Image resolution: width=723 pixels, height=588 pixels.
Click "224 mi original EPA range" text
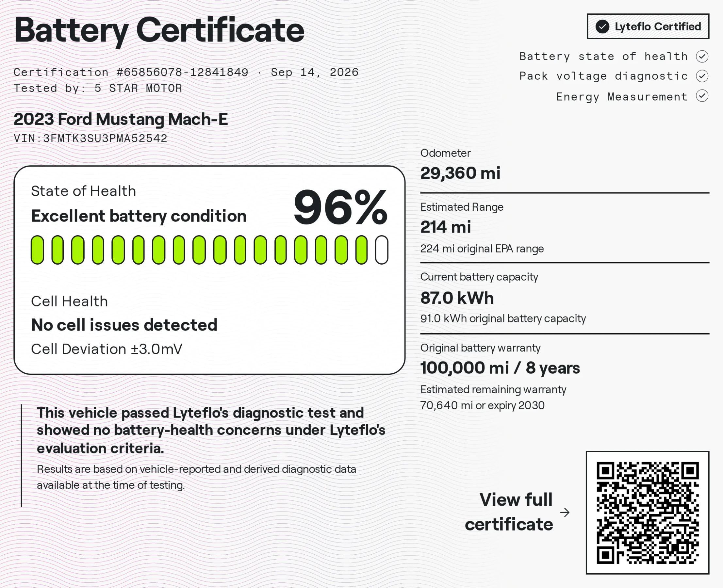click(482, 249)
